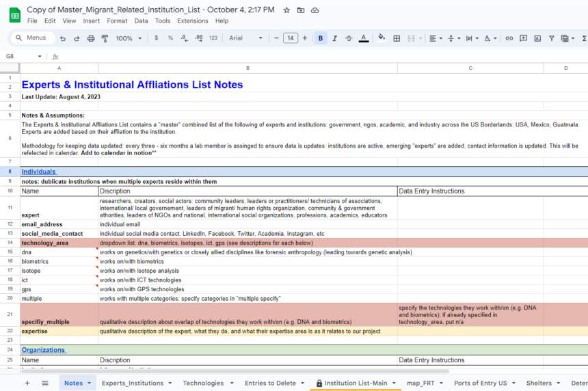588x391 pixels.
Task: Toggle italic formatting
Action: pos(334,38)
